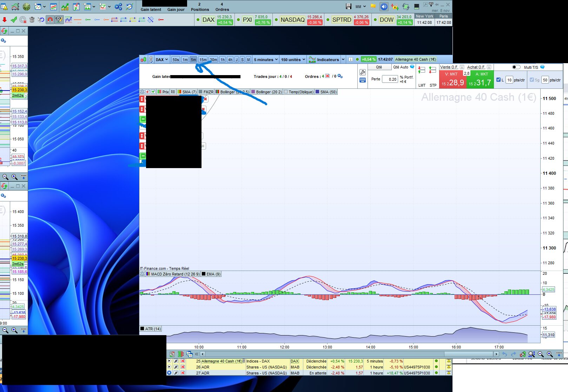Open the new indicator panel dropdown arrow

(x=94, y=7)
